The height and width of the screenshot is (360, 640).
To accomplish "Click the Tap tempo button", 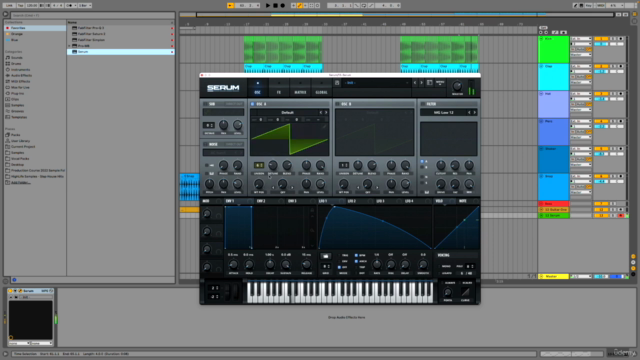I will point(20,6).
